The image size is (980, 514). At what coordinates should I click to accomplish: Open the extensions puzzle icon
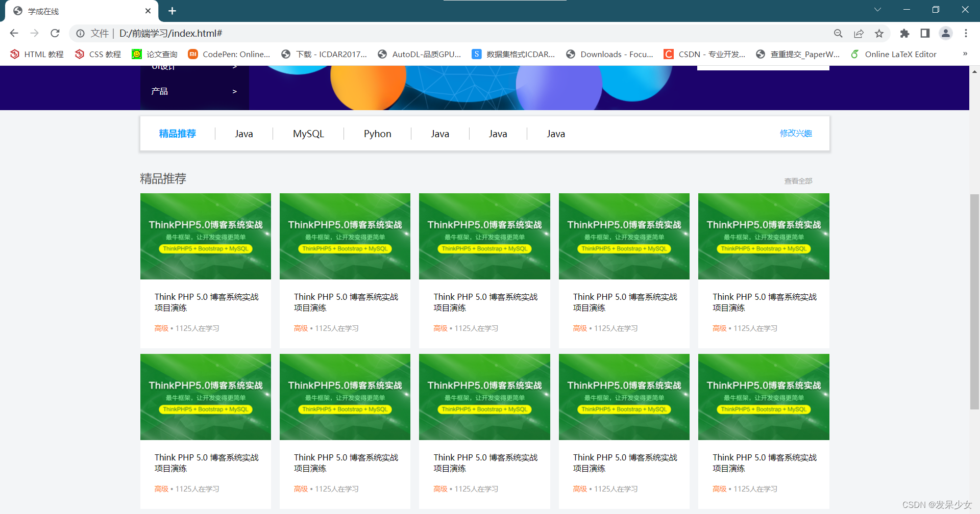click(x=904, y=33)
